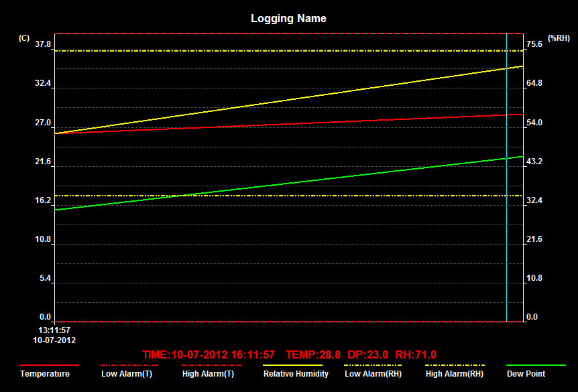
Task: Click the 'Dew Point' legend label
Action: (x=526, y=374)
